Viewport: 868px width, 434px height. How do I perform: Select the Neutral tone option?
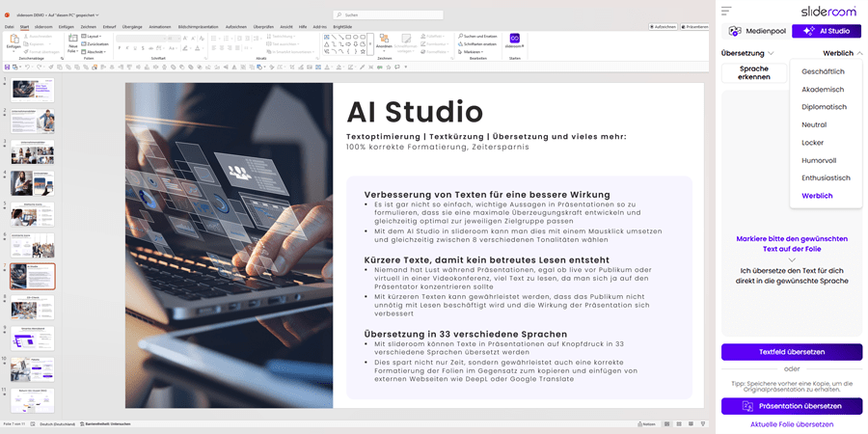coord(814,124)
